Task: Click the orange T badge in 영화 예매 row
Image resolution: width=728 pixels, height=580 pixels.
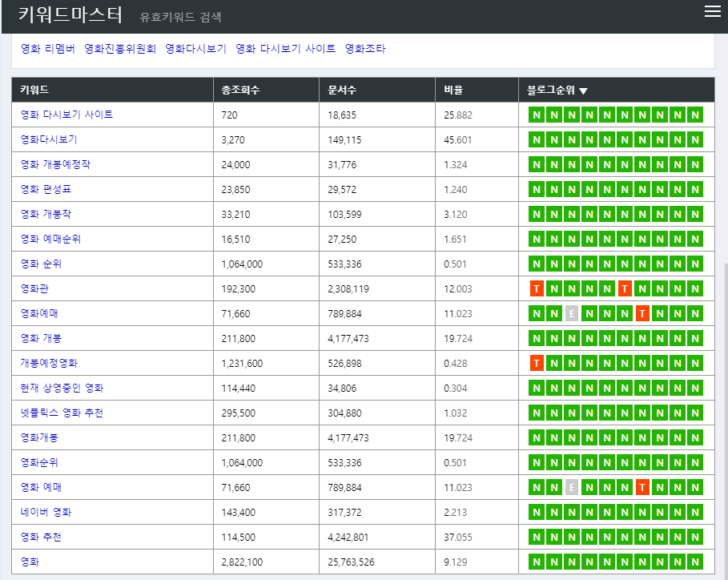Action: tap(642, 488)
